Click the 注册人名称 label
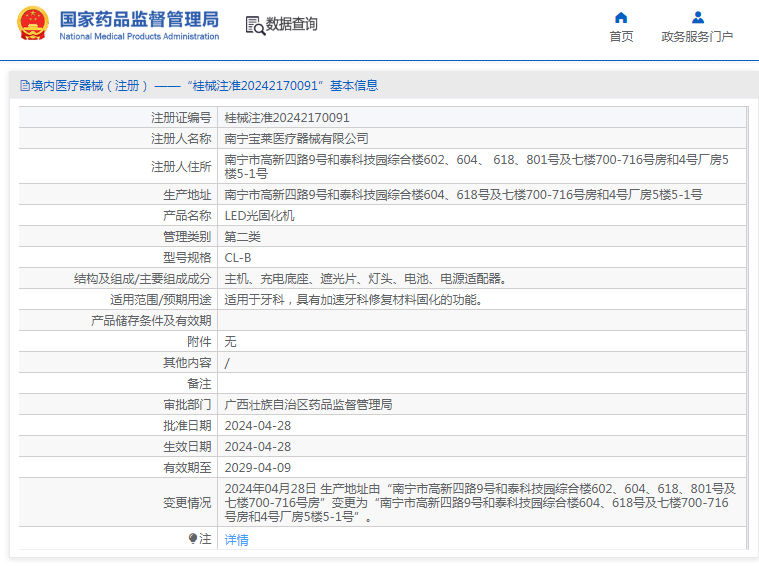Screen dimensions: 759x566 (x=181, y=139)
